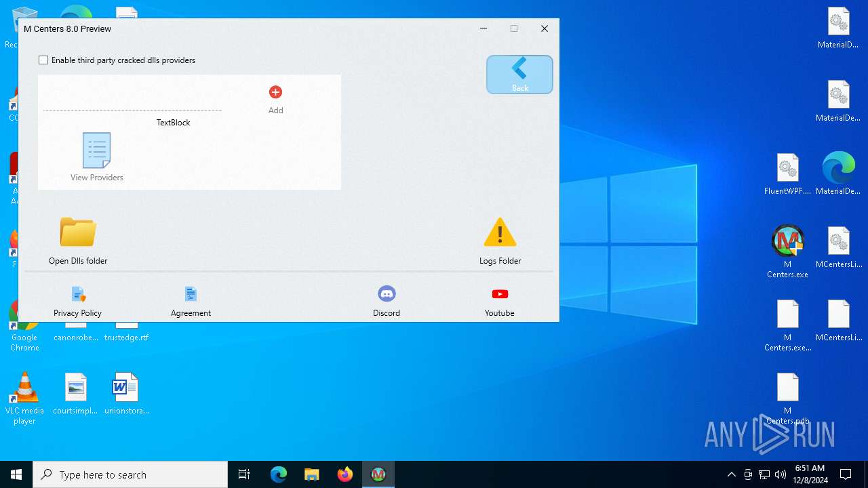Open View Providers list icon
The height and width of the screenshot is (488, 868).
[96, 150]
